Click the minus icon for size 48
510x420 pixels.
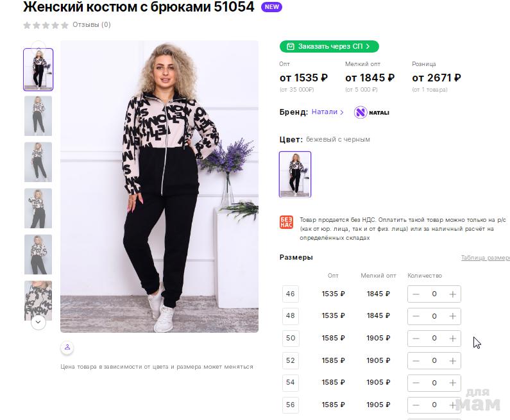[416, 316]
